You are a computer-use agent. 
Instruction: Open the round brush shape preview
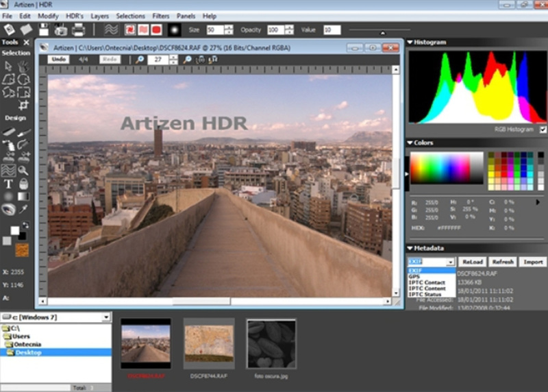tap(174, 30)
